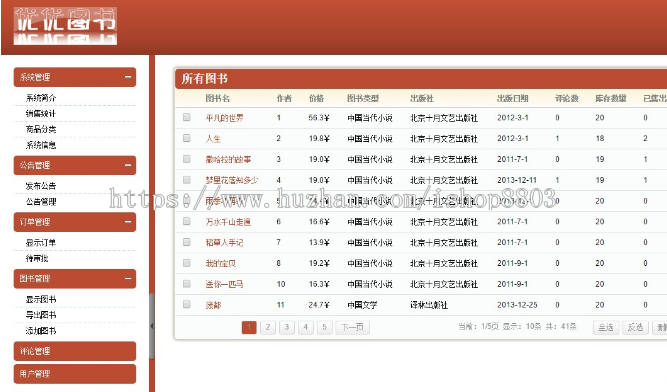Open the book link 平凡的世界
Image resolution: width=667 pixels, height=392 pixels.
click(224, 118)
